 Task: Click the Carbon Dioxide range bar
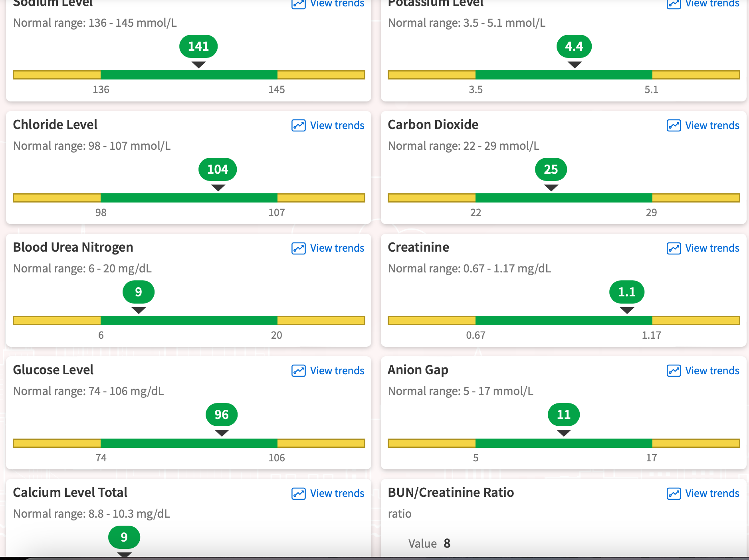pyautogui.click(x=564, y=198)
